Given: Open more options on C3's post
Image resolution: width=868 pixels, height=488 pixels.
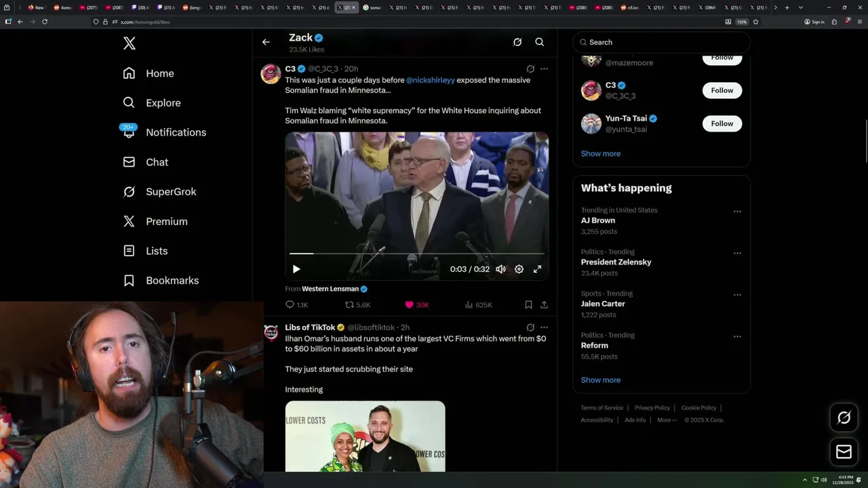Looking at the screenshot, I should pos(544,68).
